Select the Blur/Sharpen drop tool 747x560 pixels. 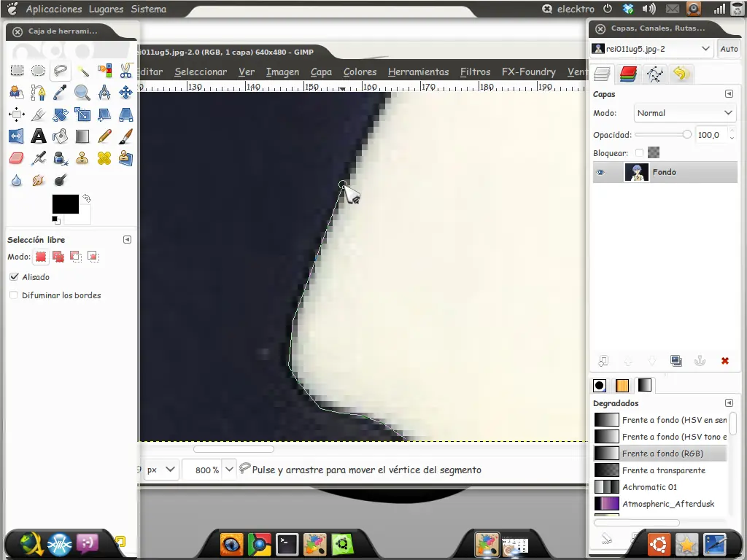click(x=16, y=181)
